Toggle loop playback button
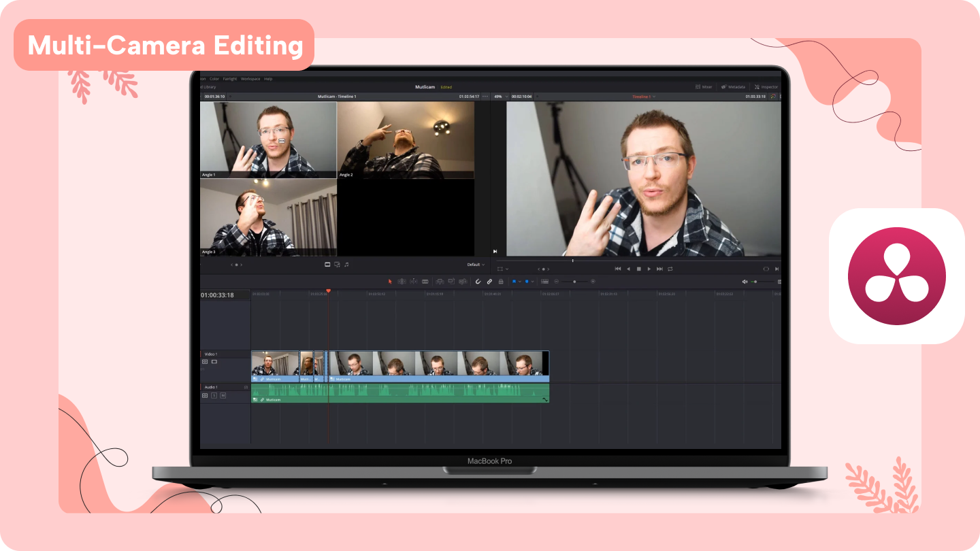Viewport: 980px width, 551px height. [670, 269]
